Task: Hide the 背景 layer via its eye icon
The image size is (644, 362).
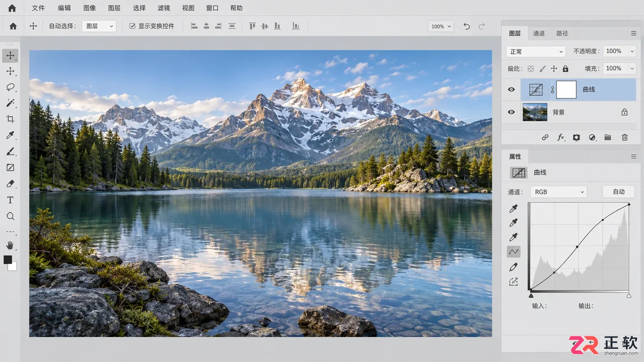Action: pyautogui.click(x=511, y=112)
